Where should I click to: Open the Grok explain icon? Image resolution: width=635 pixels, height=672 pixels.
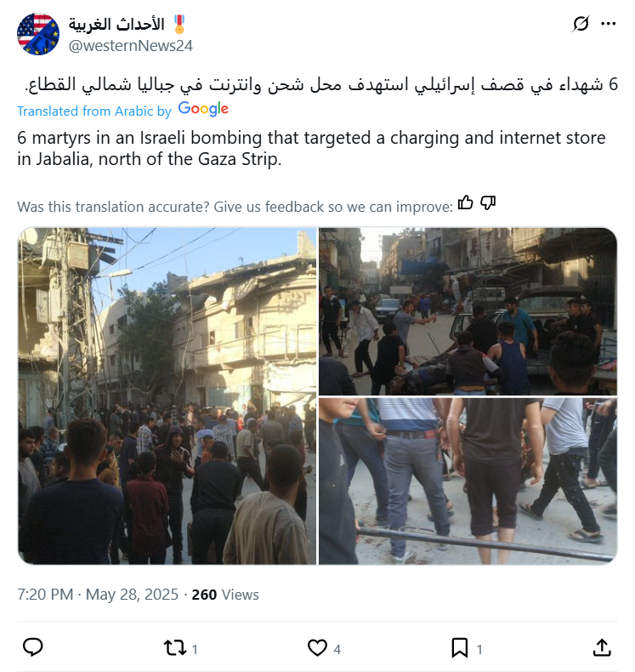581,24
